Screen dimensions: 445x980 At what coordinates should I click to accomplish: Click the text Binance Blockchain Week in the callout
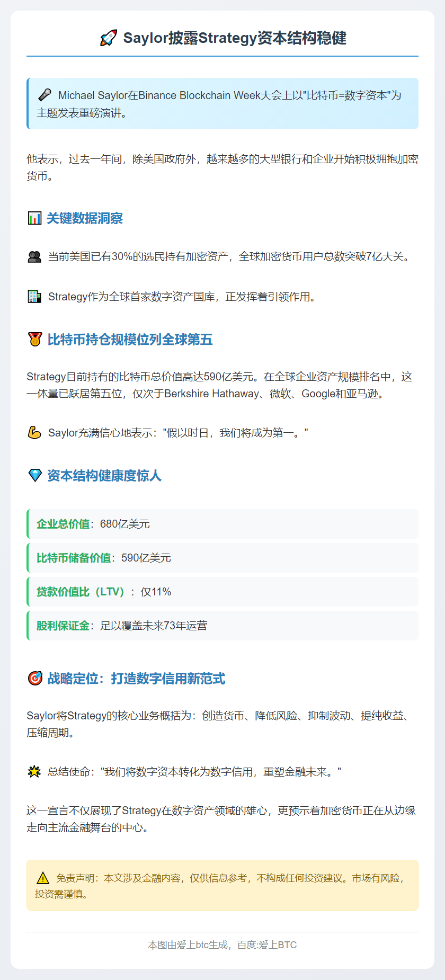click(200, 95)
